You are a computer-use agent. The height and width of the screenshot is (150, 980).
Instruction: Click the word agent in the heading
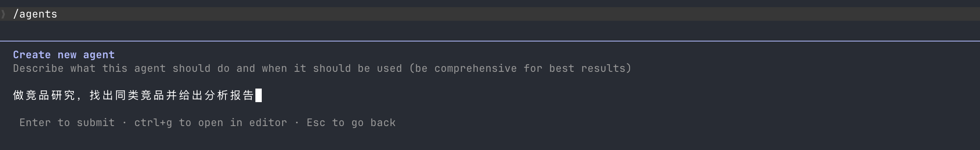99,55
